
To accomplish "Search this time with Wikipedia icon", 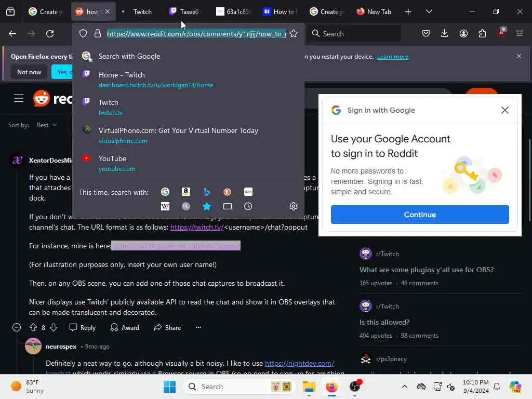I will coord(165,206).
